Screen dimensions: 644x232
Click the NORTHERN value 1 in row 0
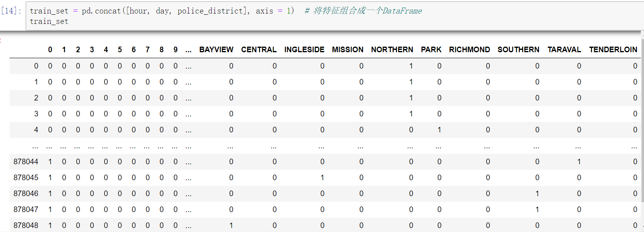pyautogui.click(x=411, y=66)
